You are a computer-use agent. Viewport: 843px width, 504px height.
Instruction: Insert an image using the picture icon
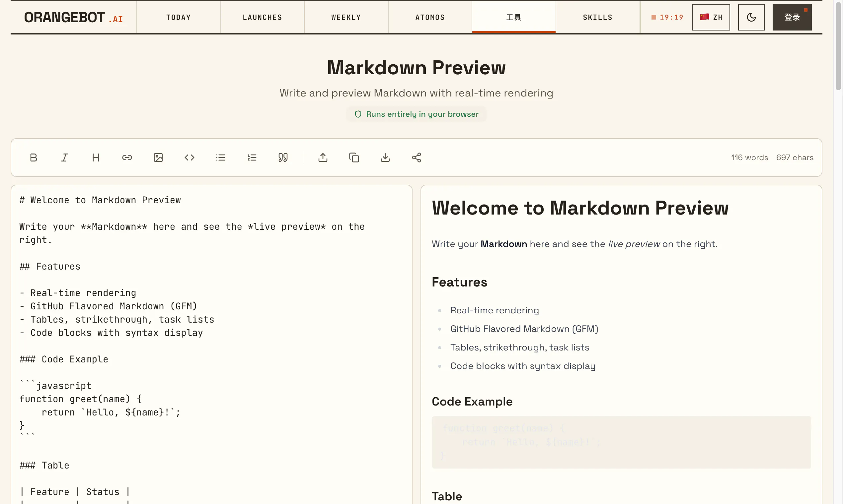[158, 157]
